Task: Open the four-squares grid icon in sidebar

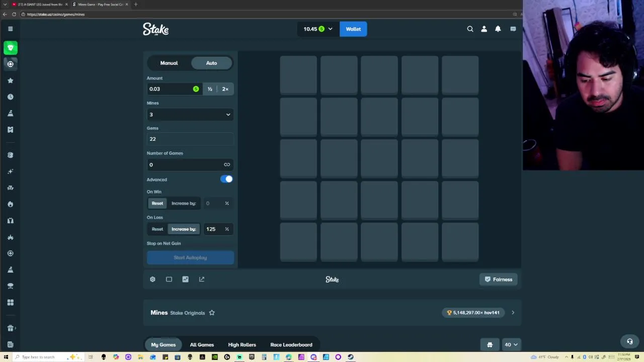Action: point(10,302)
